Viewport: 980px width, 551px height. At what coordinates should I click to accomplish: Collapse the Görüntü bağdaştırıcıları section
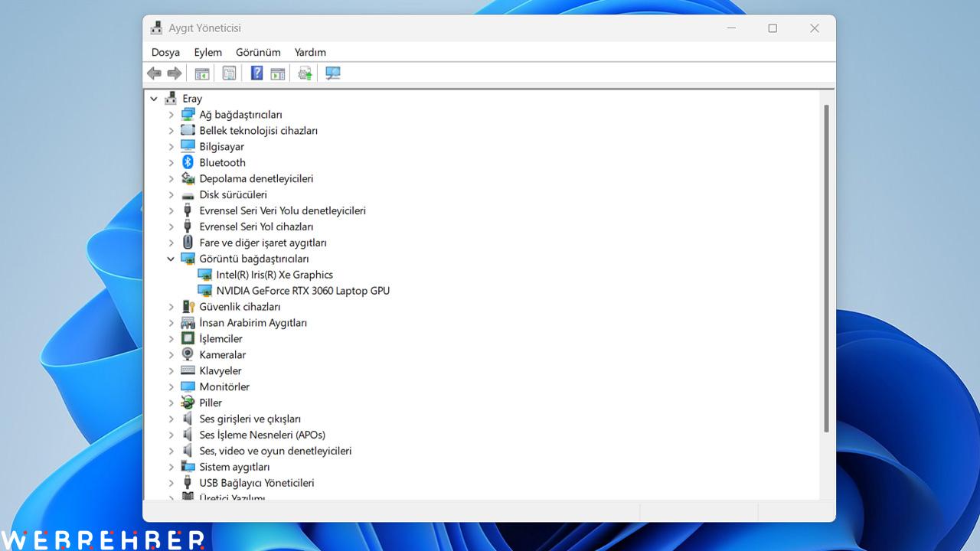(x=171, y=259)
